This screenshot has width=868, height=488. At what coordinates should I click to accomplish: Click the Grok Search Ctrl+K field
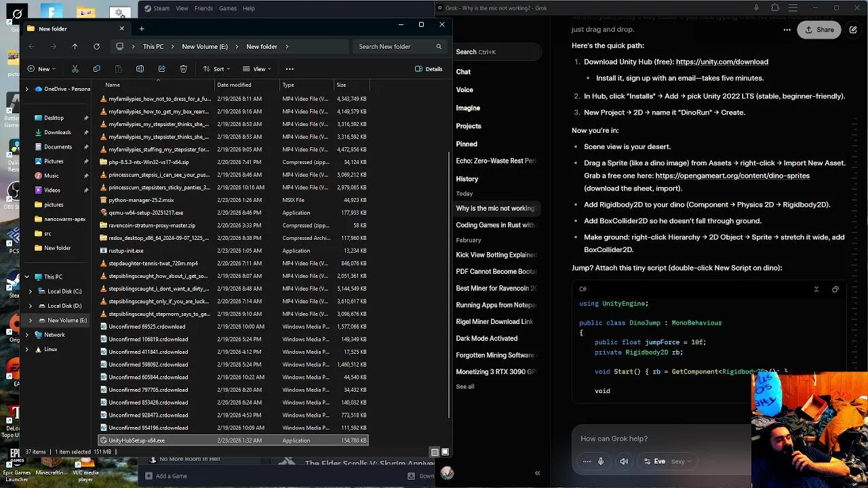[497, 52]
